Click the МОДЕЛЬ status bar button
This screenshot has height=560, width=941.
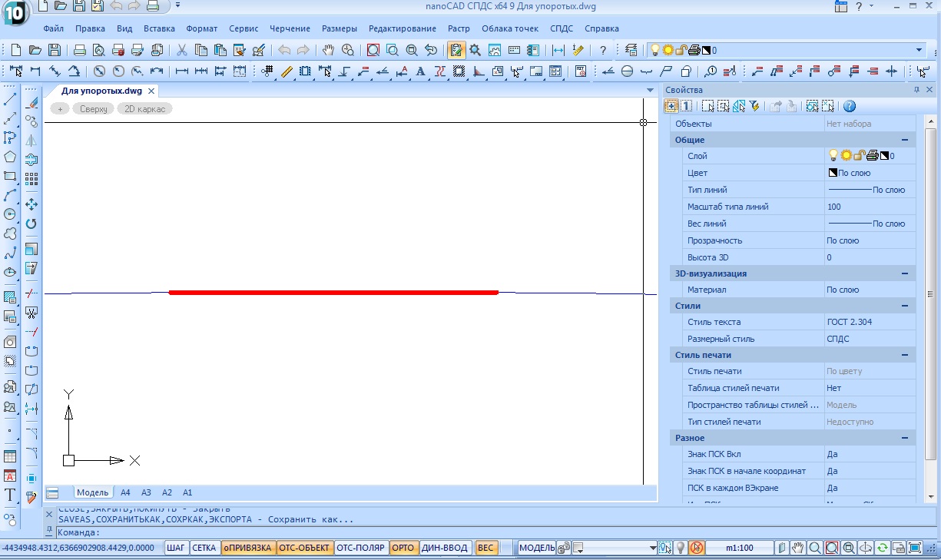point(537,548)
